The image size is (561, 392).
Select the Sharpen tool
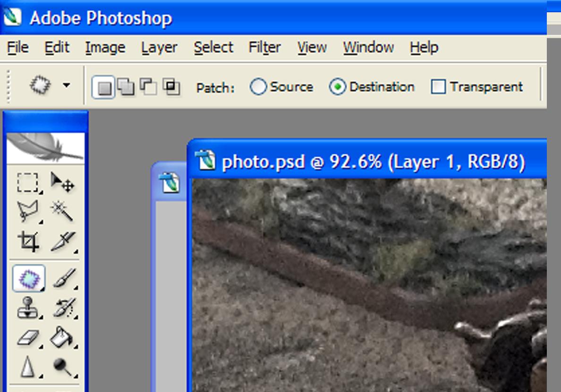coord(28,367)
